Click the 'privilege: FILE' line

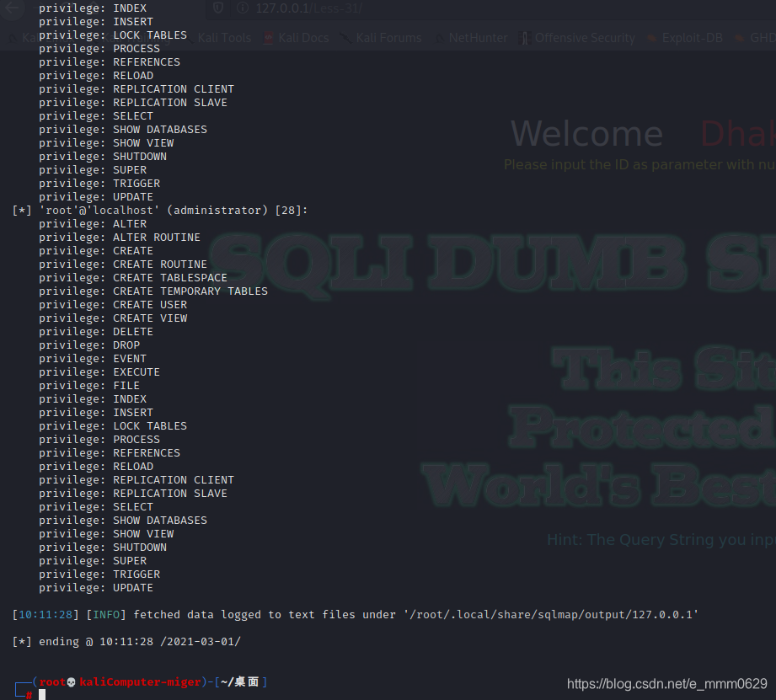tap(89, 385)
